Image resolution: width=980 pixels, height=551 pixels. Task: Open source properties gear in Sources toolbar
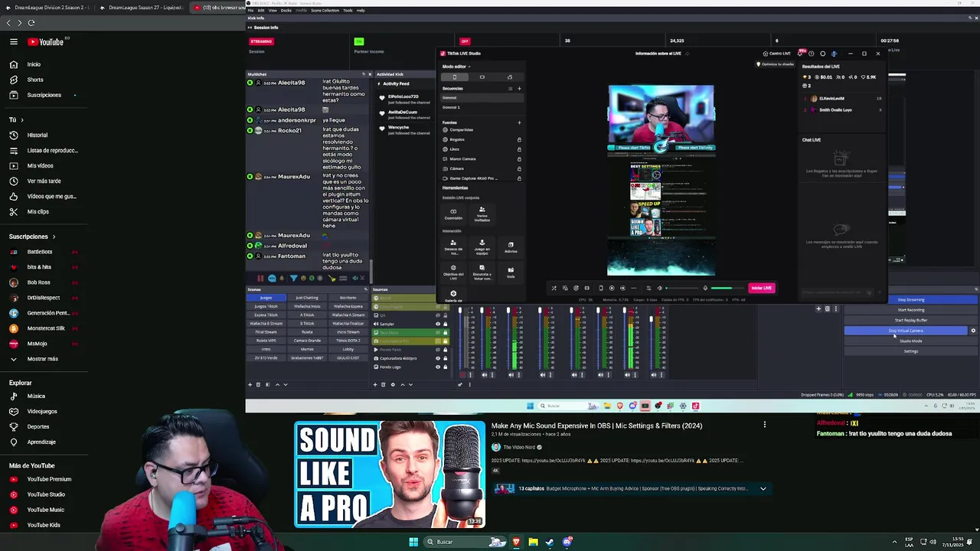pyautogui.click(x=393, y=384)
